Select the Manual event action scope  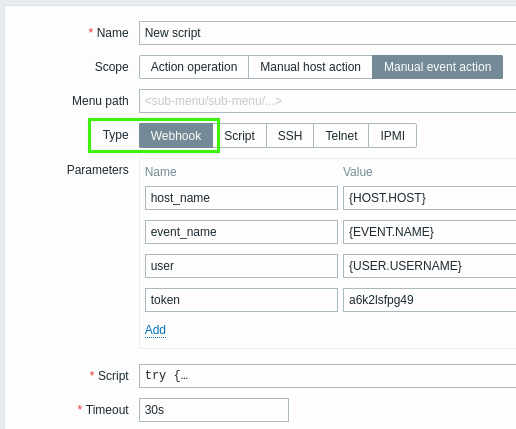(437, 67)
